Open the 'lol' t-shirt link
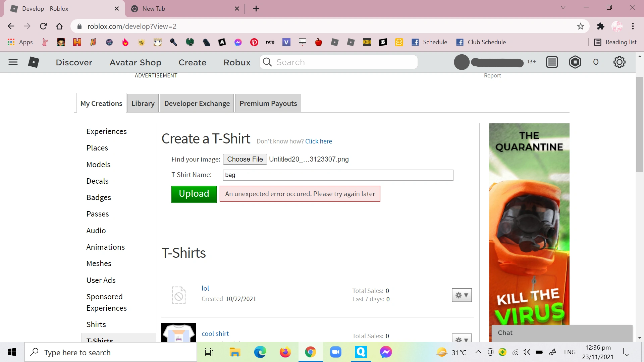 point(205,288)
